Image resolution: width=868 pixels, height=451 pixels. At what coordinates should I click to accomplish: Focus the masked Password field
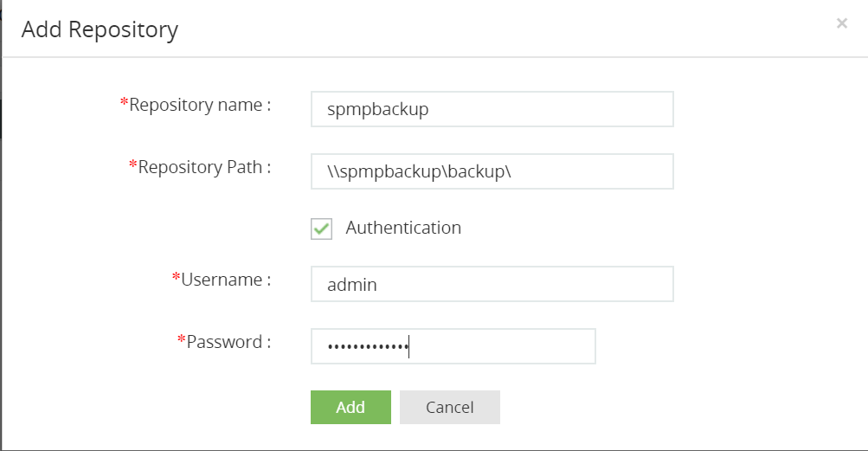pyautogui.click(x=453, y=346)
